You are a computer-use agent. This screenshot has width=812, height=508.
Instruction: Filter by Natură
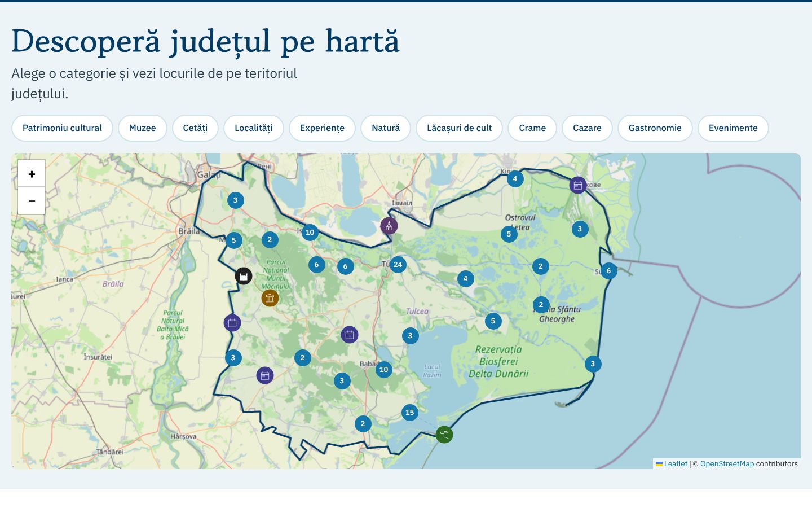(x=386, y=128)
